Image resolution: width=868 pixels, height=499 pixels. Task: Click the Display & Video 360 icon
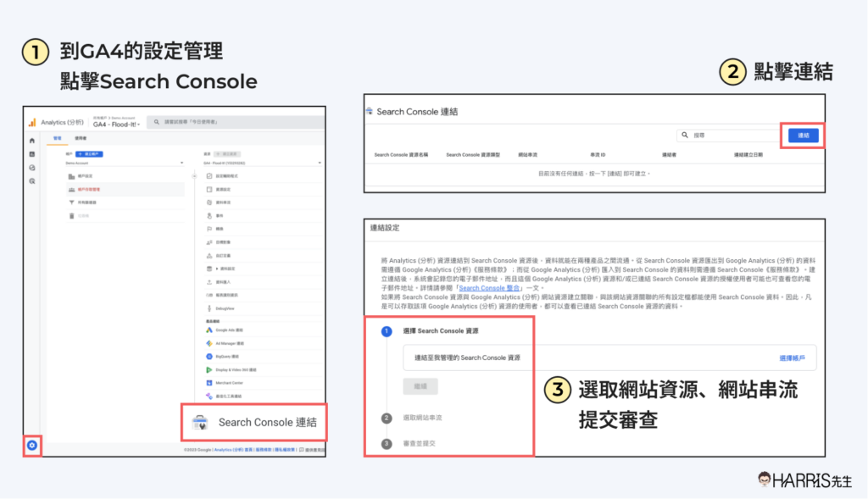(x=209, y=369)
